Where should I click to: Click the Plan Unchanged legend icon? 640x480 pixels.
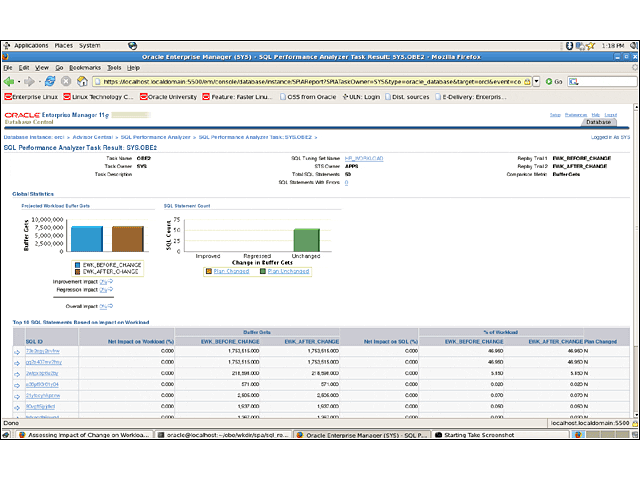(x=263, y=271)
